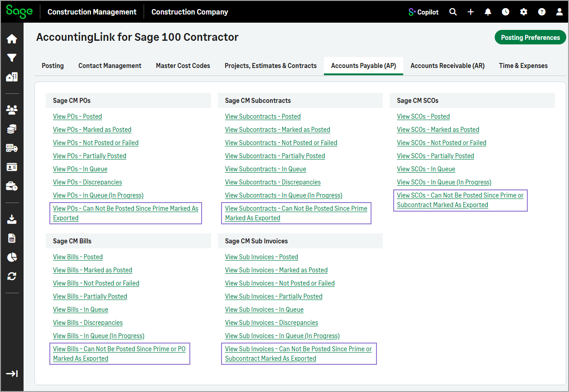Viewport: 569px width, 392px height.
Task: Open the Home icon in the sidebar
Action: 12,39
